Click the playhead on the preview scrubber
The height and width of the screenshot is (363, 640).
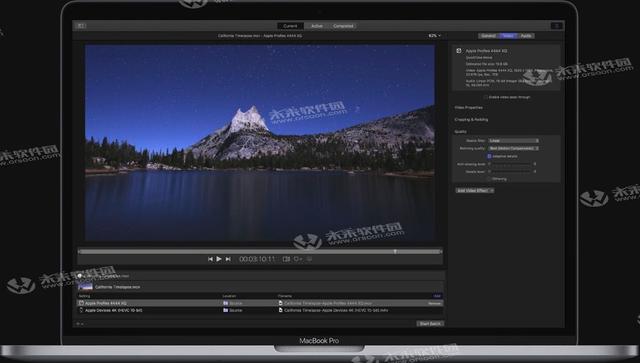(x=395, y=252)
